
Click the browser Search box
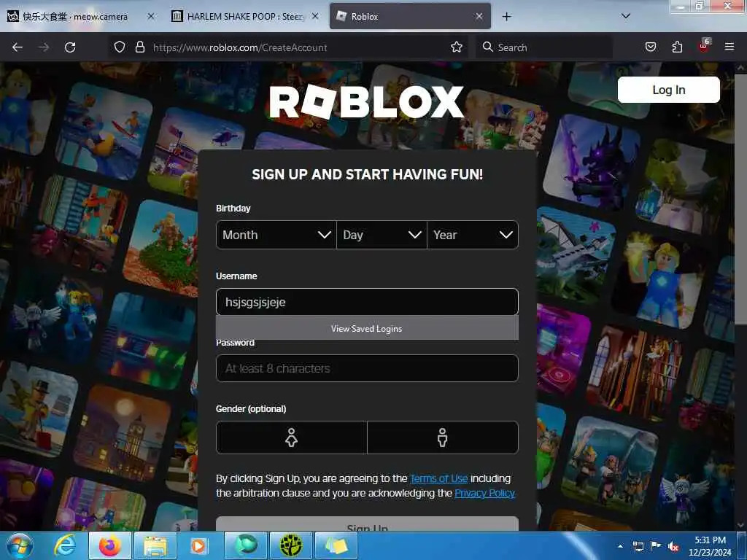[543, 47]
